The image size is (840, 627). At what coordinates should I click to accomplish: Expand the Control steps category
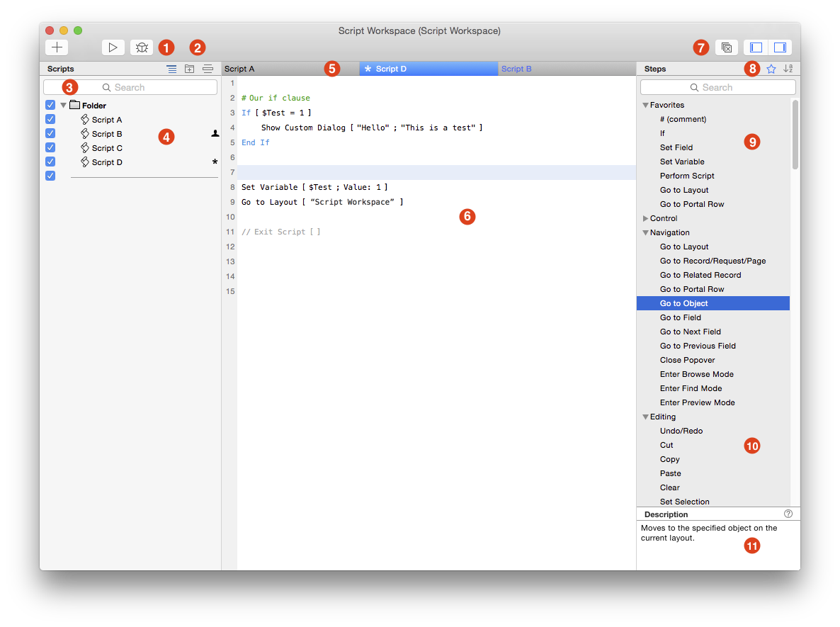point(645,219)
